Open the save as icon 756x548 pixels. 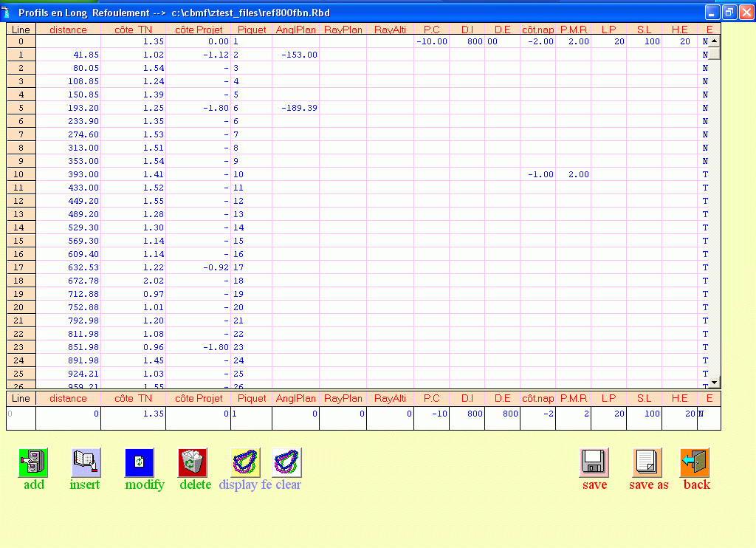point(647,463)
